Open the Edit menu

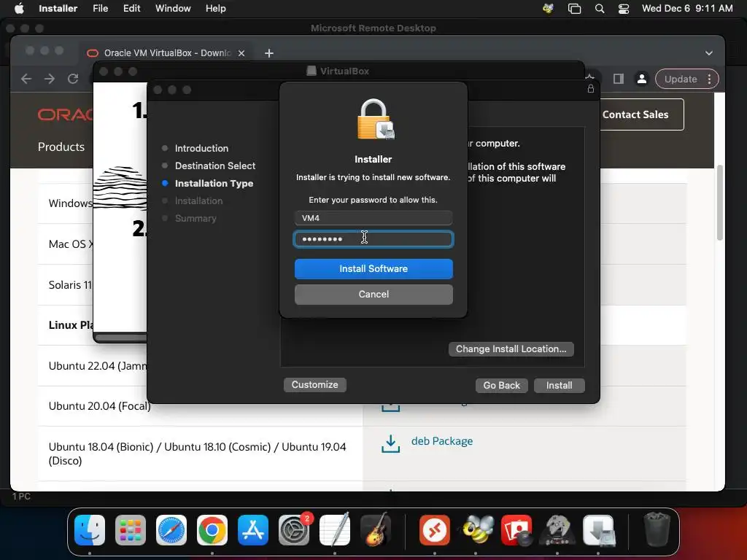[131, 8]
